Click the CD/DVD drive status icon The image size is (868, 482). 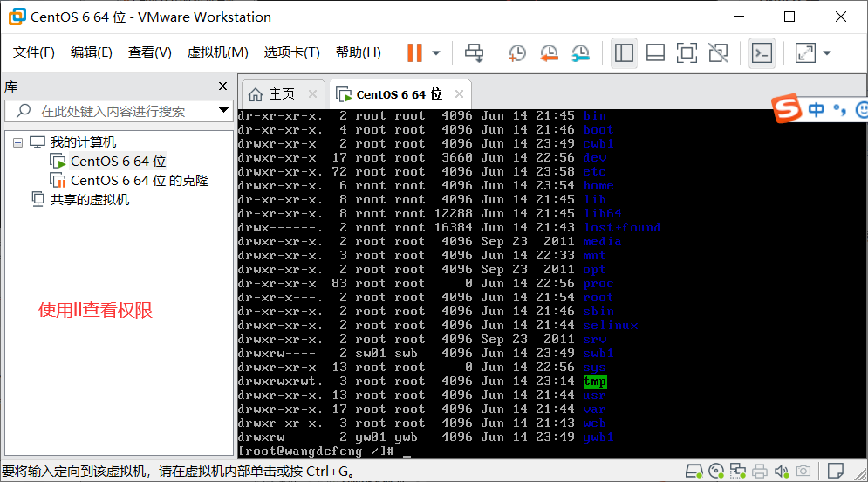(x=716, y=471)
